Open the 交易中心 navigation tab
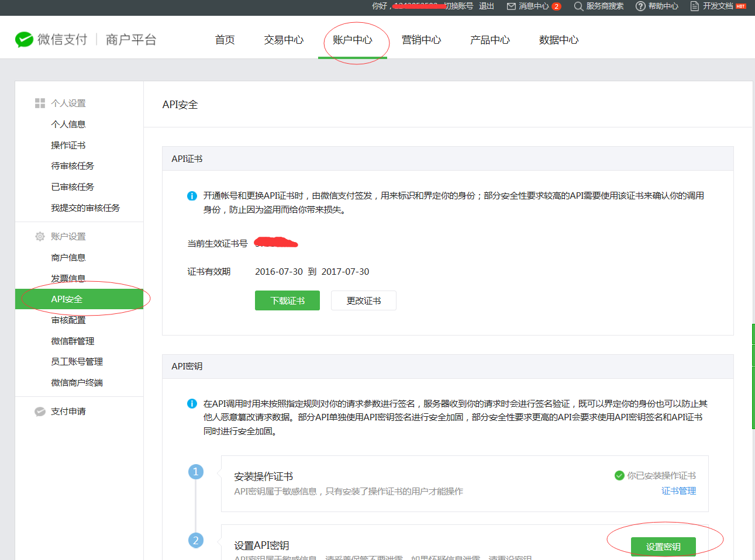The height and width of the screenshot is (560, 755). [284, 40]
